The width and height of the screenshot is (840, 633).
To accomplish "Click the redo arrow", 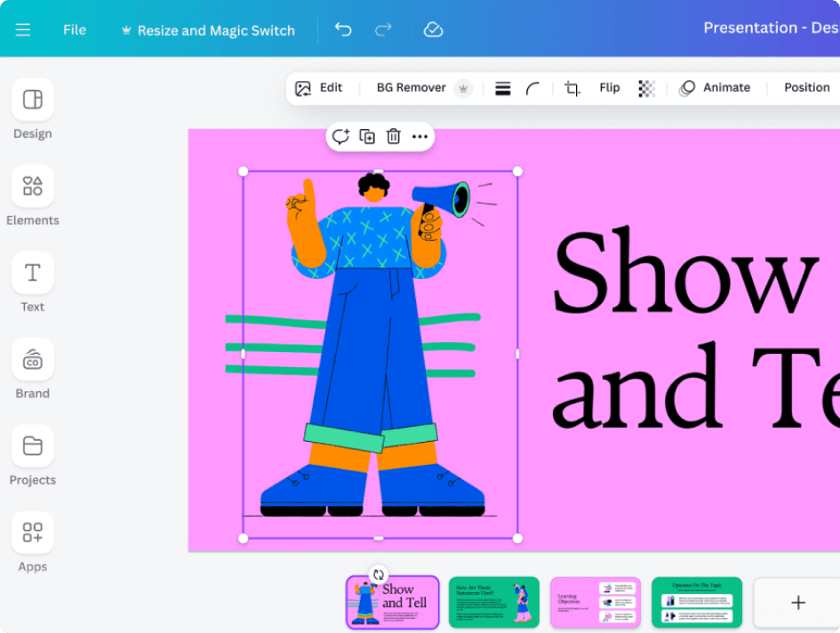I will [383, 30].
